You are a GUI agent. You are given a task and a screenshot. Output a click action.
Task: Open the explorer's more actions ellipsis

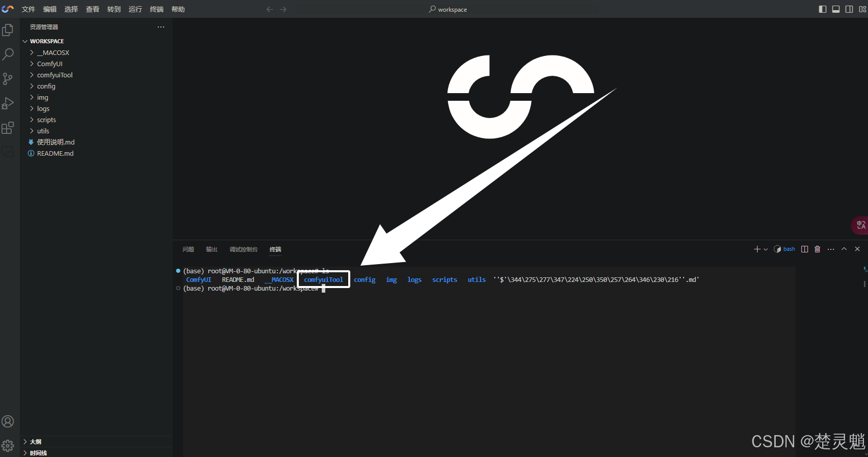click(x=161, y=27)
